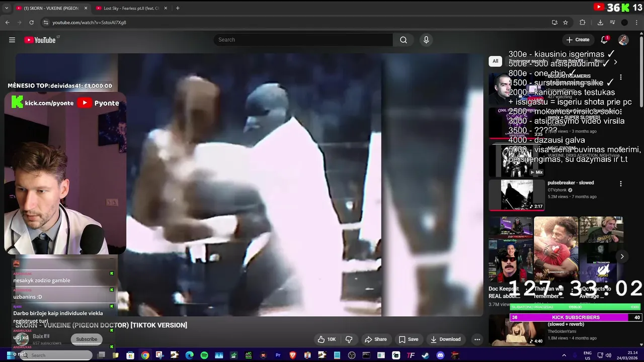Open Steam from the taskbar

click(x=426, y=355)
